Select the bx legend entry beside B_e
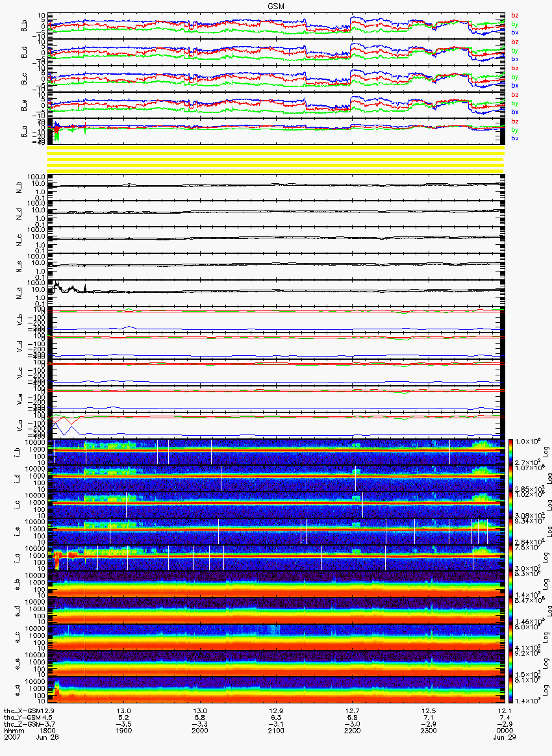 [x=515, y=112]
